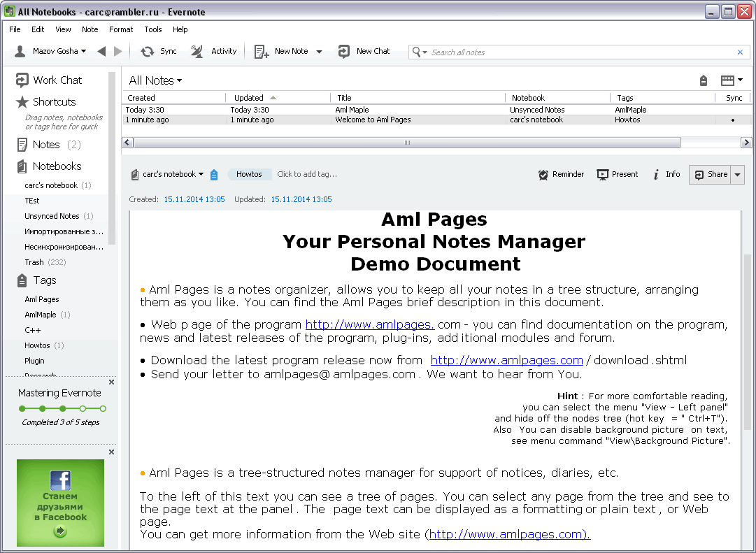Click the Sync icon in toolbar
This screenshot has height=553, width=756.
(147, 51)
